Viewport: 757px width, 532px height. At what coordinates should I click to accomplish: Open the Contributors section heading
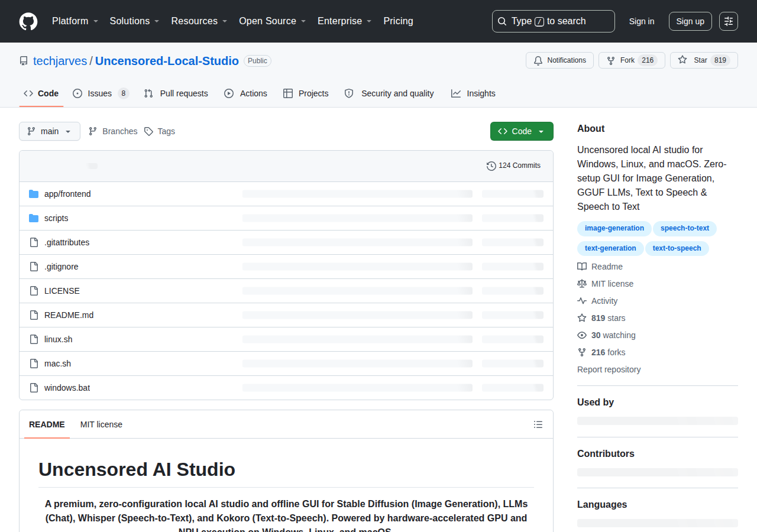coord(606,453)
